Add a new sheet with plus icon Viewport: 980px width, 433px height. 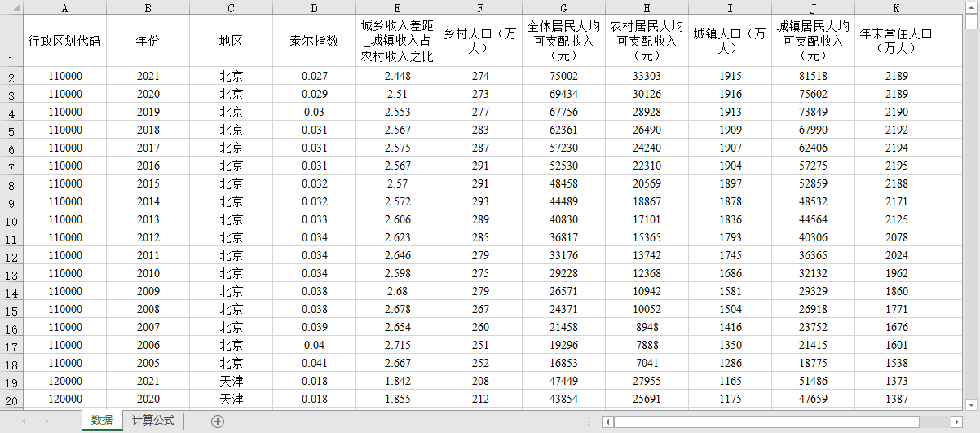point(218,421)
